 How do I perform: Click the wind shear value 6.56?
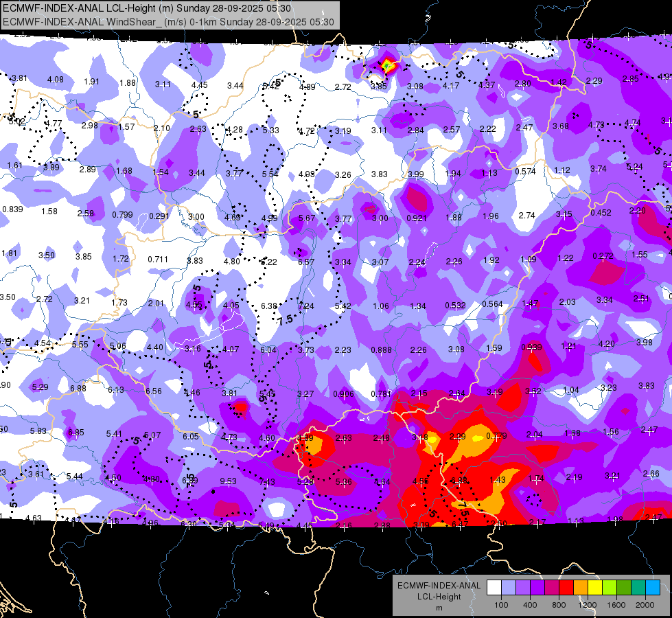pos(154,391)
